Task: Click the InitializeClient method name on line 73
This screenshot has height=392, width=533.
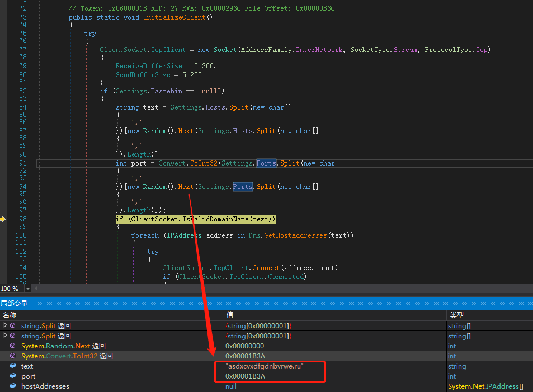Action: [x=174, y=17]
